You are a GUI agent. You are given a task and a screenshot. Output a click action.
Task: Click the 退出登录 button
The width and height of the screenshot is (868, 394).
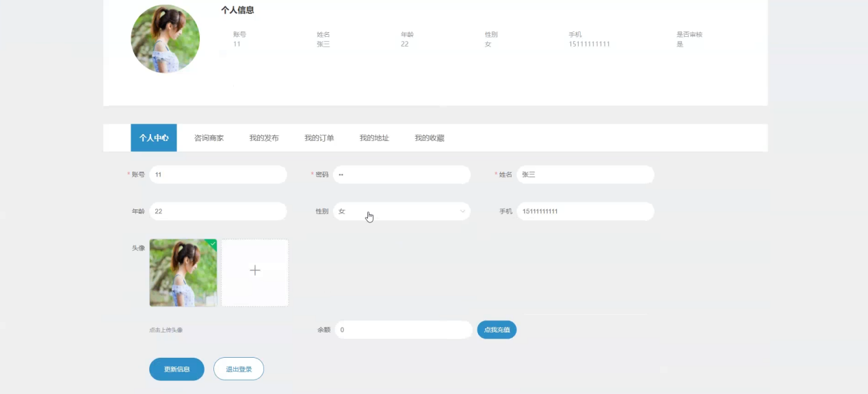(x=238, y=369)
